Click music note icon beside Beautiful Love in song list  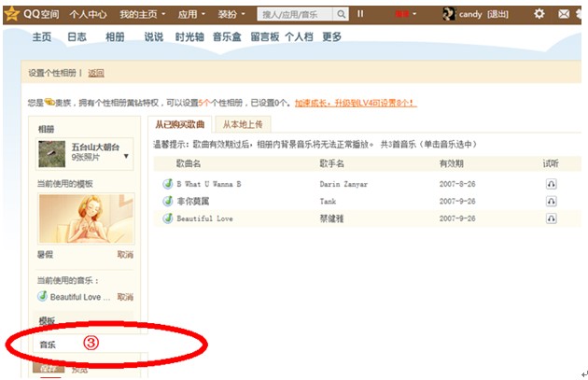point(168,218)
